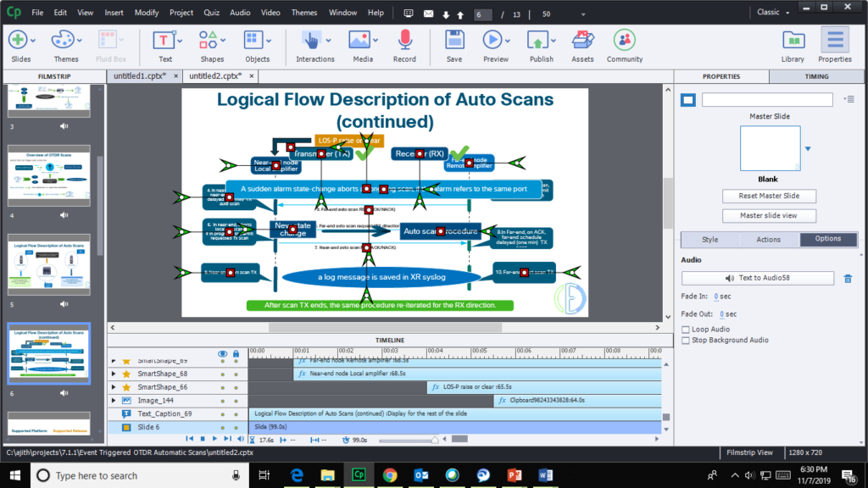Screen dimensions: 868x488
Task: Open Preview options dropdown arrow
Action: click(507, 41)
